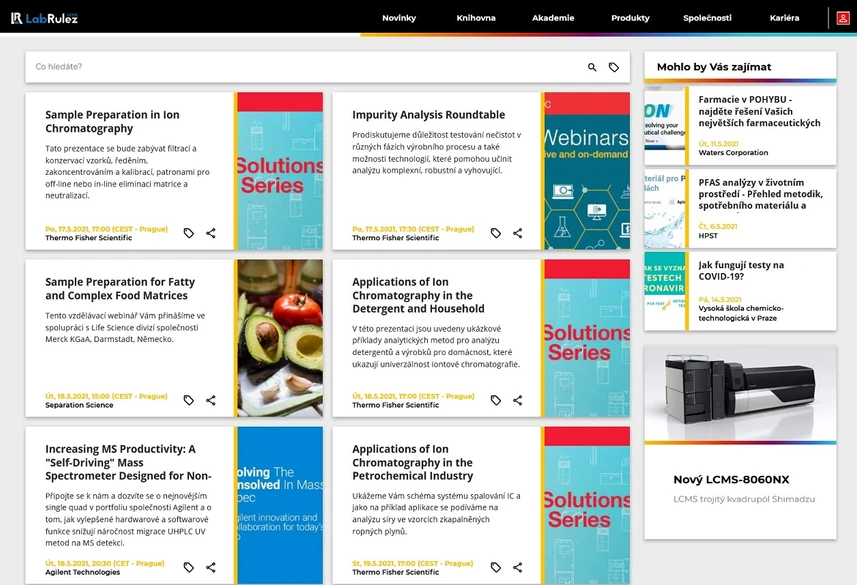Click 'HPST' company name

tap(708, 236)
